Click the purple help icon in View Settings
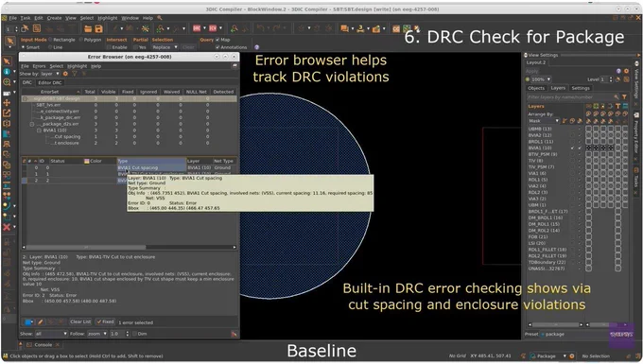This screenshot has width=643, height=364. [618, 71]
